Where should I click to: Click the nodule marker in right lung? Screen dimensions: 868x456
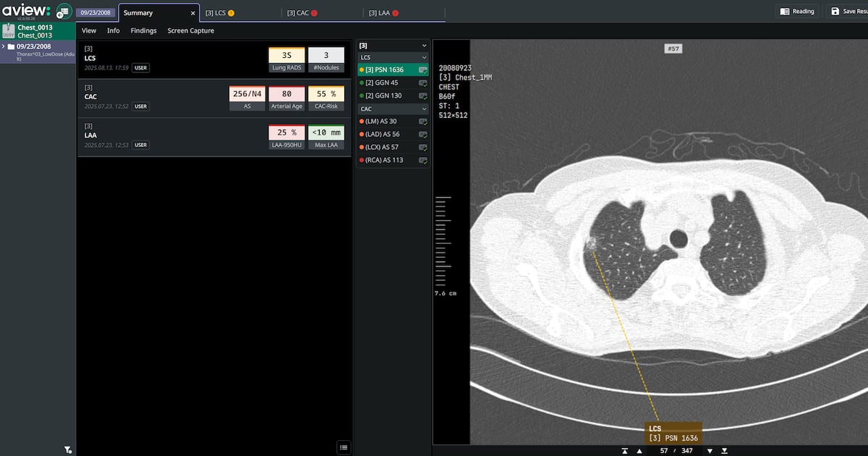tap(592, 245)
